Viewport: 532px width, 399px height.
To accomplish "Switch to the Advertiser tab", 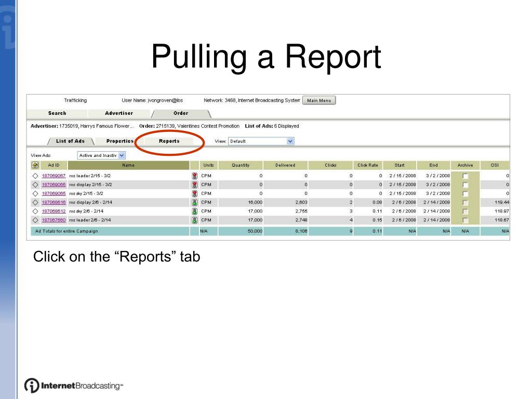I will click(119, 113).
